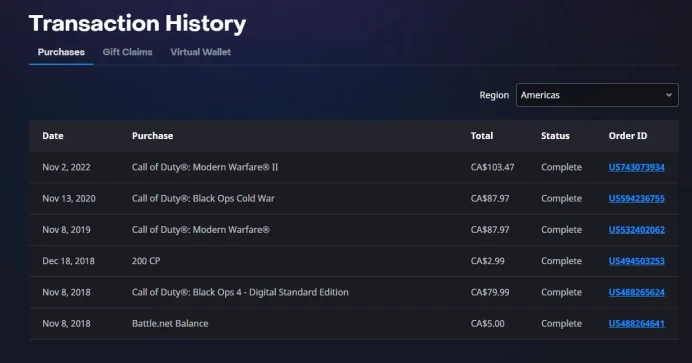692x363 pixels.
Task: Open order link US488264641
Action: [636, 324]
